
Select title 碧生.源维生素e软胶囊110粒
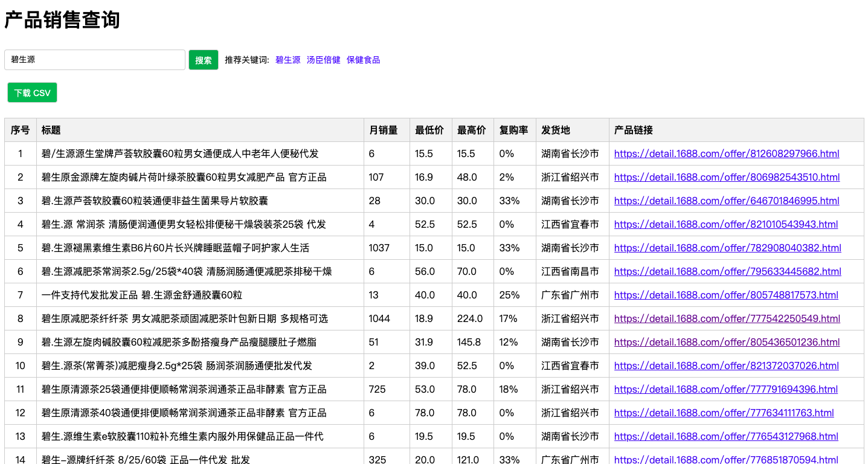pyautogui.click(x=182, y=436)
